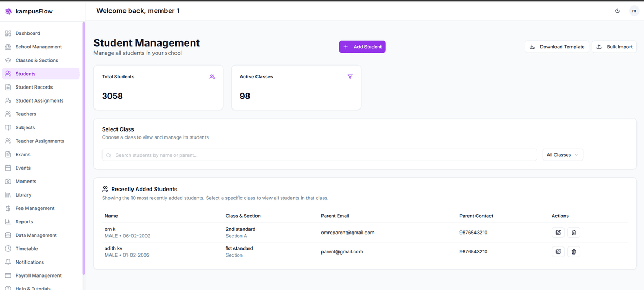Click the Parent Email column header

[x=335, y=216]
